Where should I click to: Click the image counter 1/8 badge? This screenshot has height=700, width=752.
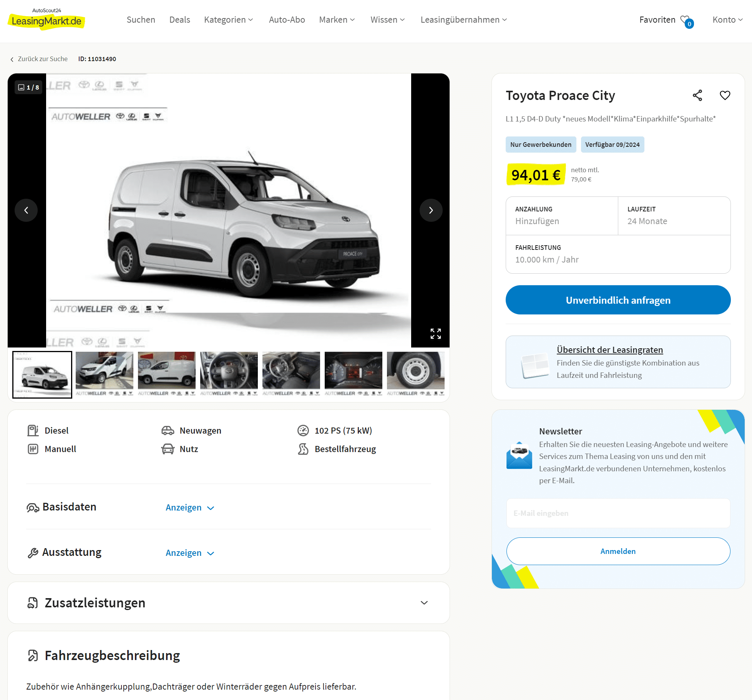29,87
